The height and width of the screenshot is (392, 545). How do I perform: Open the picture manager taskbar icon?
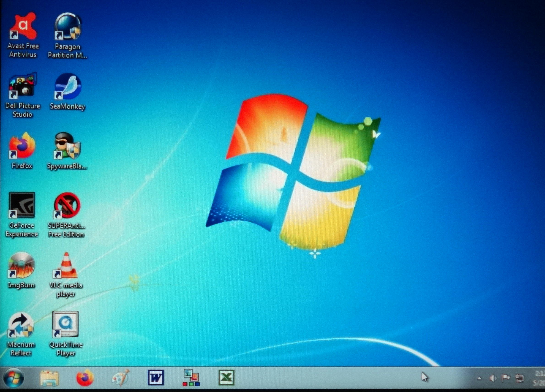(191, 378)
